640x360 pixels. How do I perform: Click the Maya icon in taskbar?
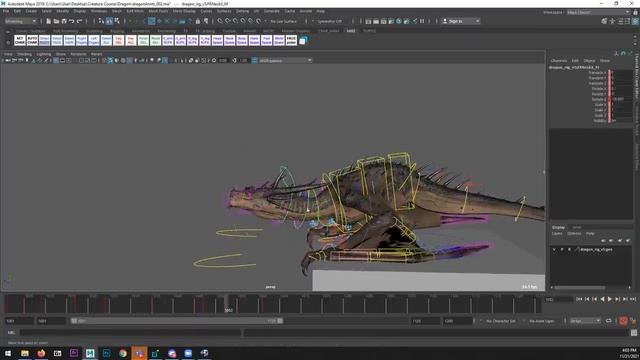(x=90, y=353)
